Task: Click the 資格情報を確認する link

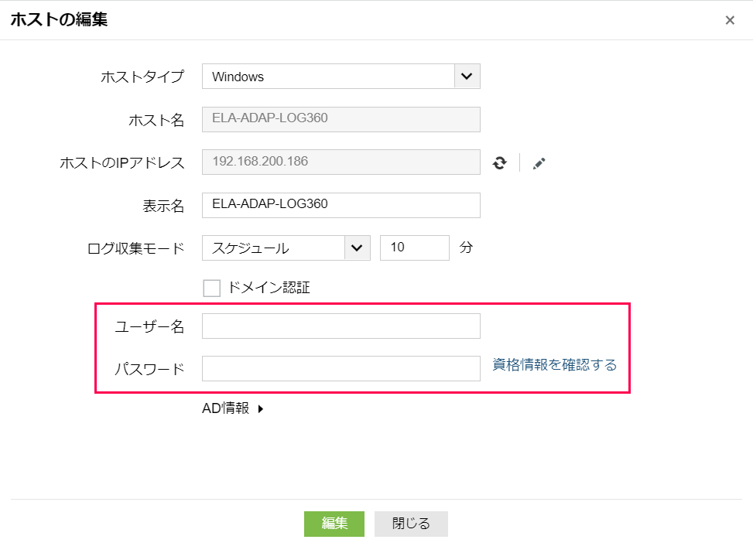Action: tap(555, 365)
